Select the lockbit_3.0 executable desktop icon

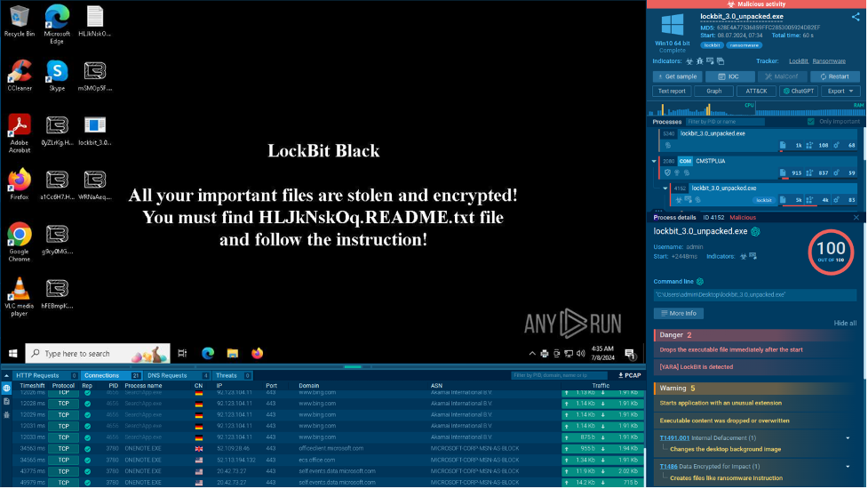click(x=95, y=130)
